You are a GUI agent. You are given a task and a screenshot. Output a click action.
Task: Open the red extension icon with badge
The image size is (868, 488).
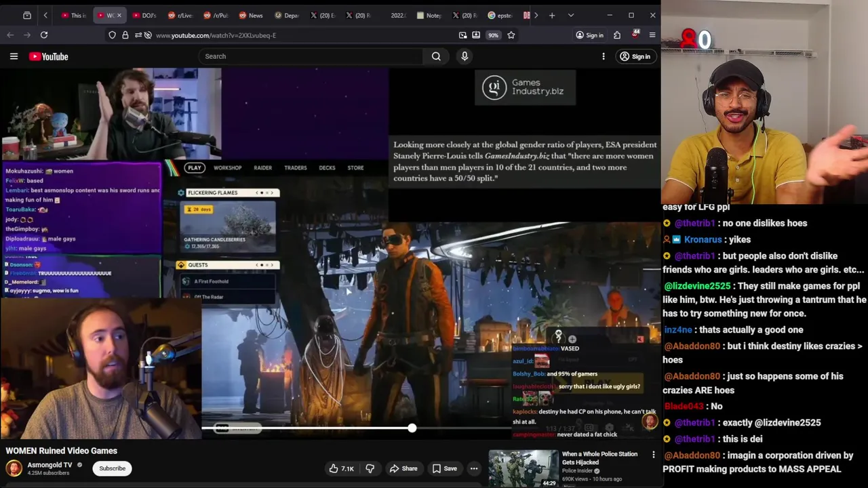pyautogui.click(x=635, y=35)
